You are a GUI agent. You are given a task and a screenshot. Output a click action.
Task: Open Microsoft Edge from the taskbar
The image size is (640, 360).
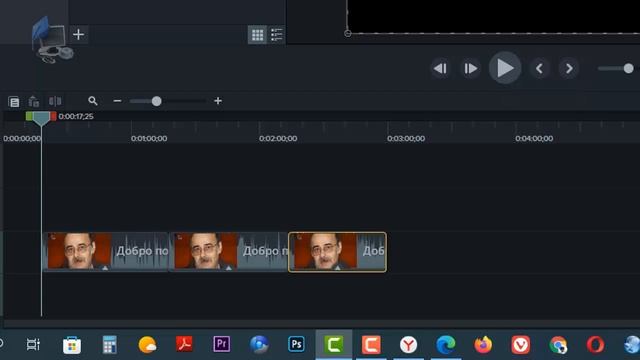pyautogui.click(x=446, y=345)
